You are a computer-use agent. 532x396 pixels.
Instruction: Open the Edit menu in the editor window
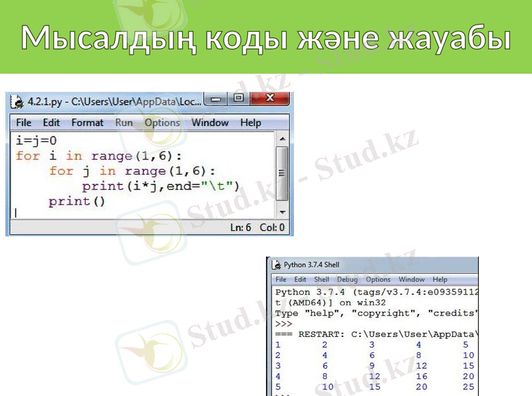[x=51, y=123]
